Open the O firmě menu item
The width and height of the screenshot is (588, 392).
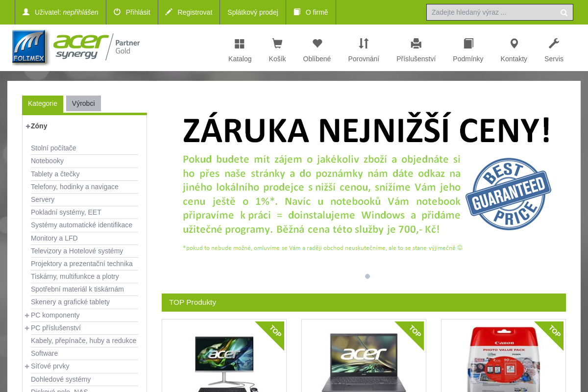pyautogui.click(x=311, y=12)
